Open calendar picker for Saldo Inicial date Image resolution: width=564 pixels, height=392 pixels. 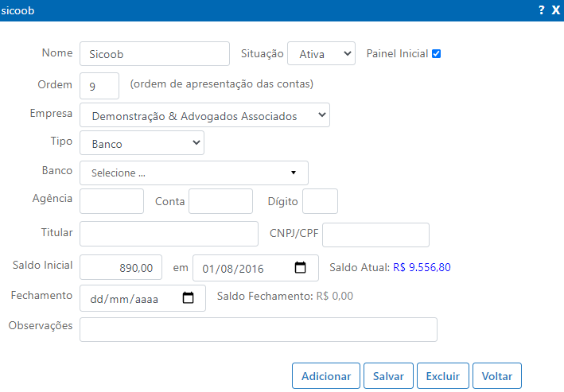click(x=300, y=268)
